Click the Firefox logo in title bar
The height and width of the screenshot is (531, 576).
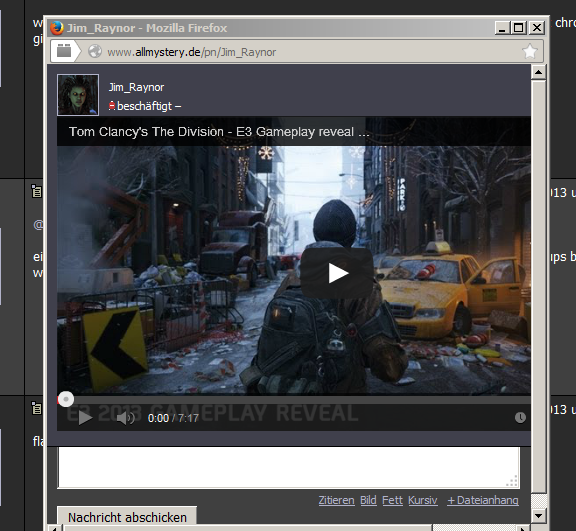click(x=57, y=28)
